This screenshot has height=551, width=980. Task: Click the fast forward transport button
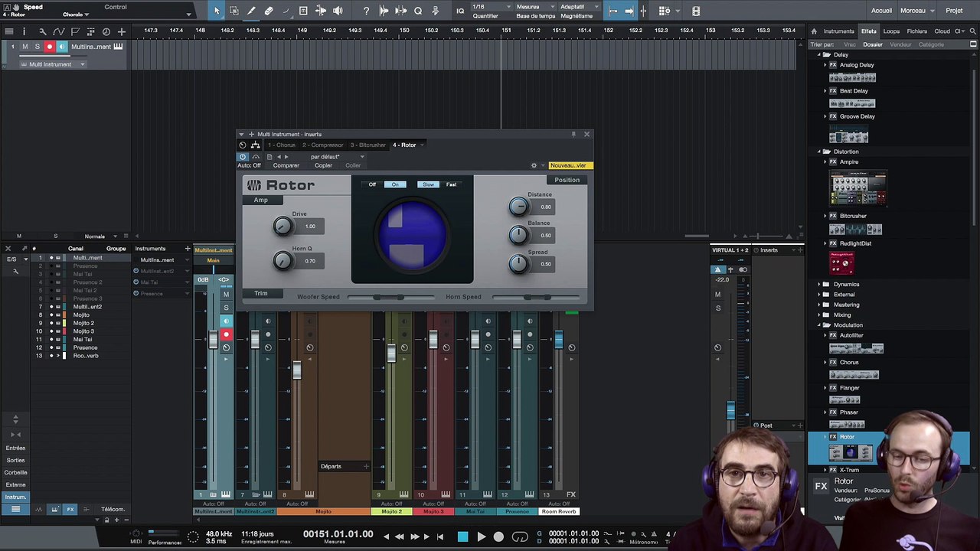[x=414, y=537]
